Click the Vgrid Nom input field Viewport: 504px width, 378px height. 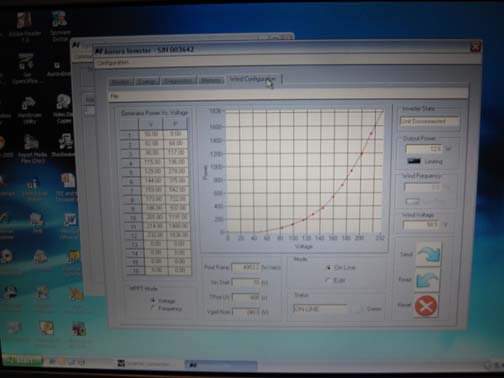coord(246,312)
